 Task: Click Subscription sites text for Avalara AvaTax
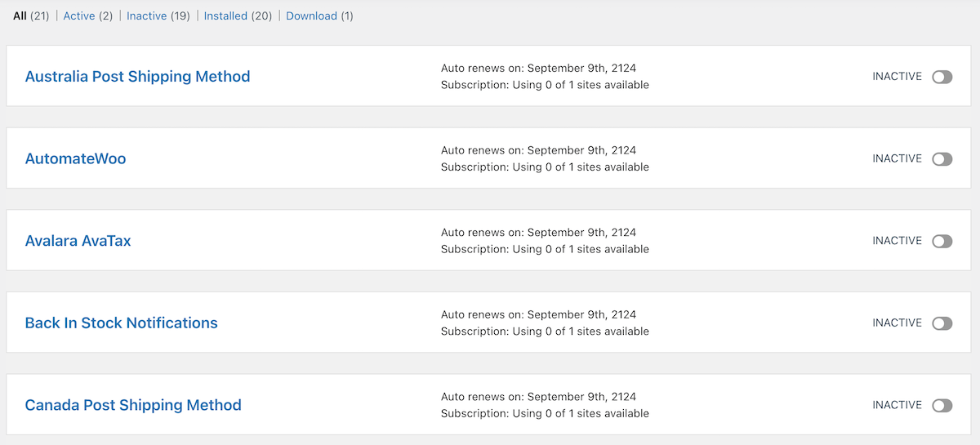[x=545, y=249]
